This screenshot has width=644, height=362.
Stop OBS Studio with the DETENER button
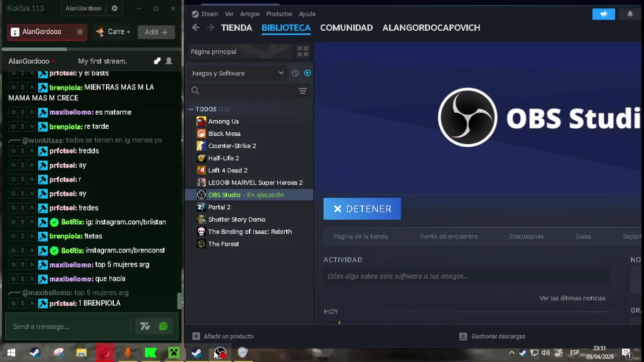tap(362, 209)
